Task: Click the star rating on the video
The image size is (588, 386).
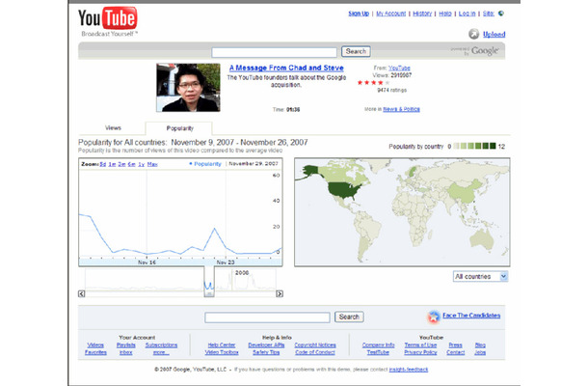Action: click(x=373, y=83)
